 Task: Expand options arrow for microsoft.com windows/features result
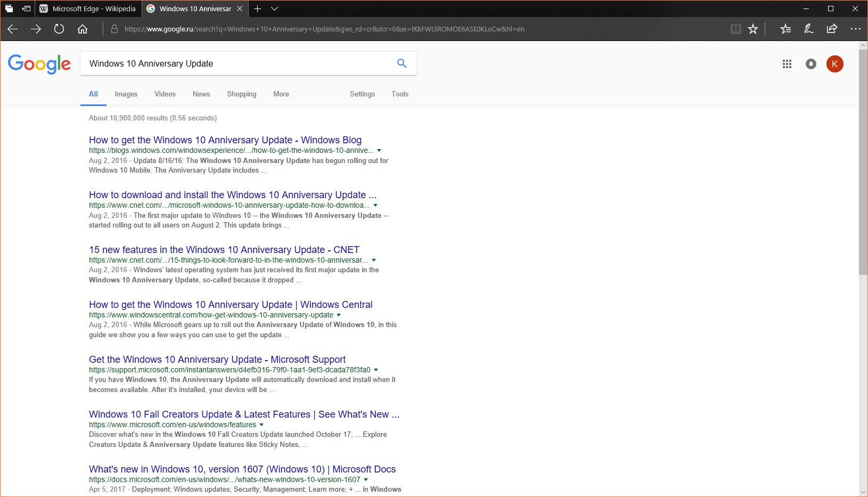click(261, 425)
